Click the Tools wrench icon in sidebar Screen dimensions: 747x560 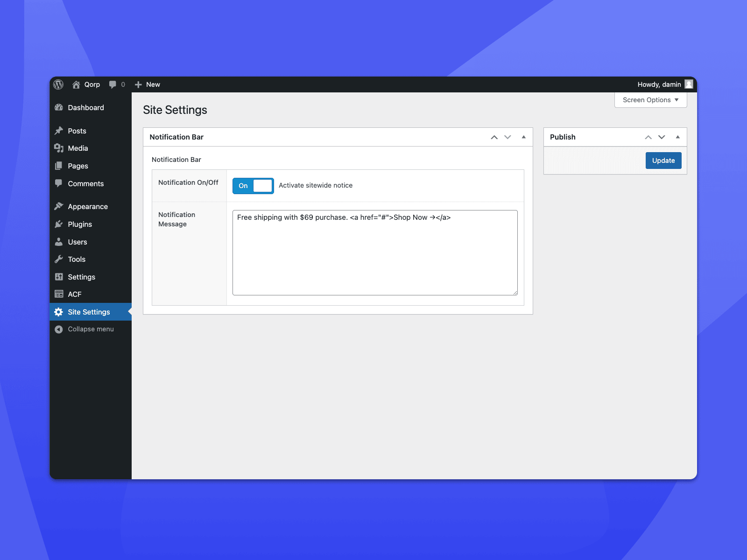[x=59, y=259]
